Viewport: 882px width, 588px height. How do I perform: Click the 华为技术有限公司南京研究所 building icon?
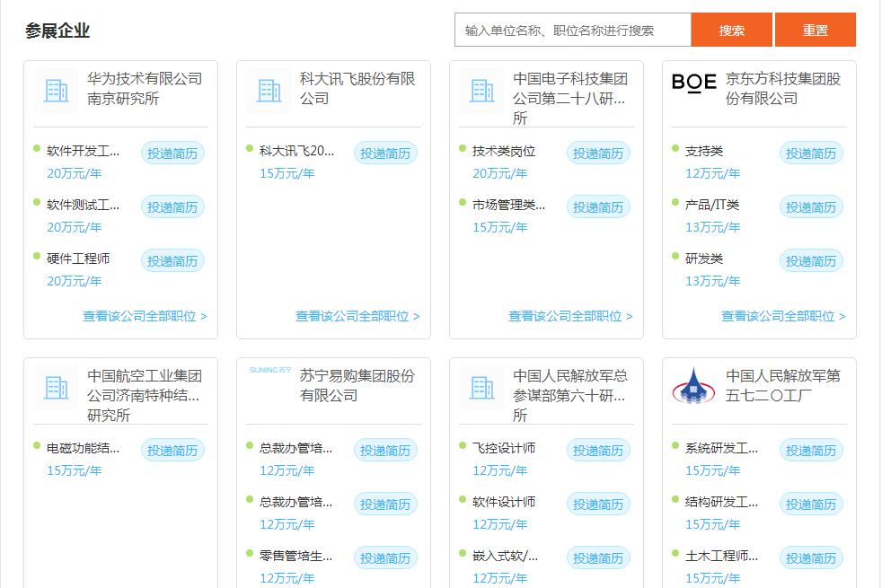pos(56,91)
